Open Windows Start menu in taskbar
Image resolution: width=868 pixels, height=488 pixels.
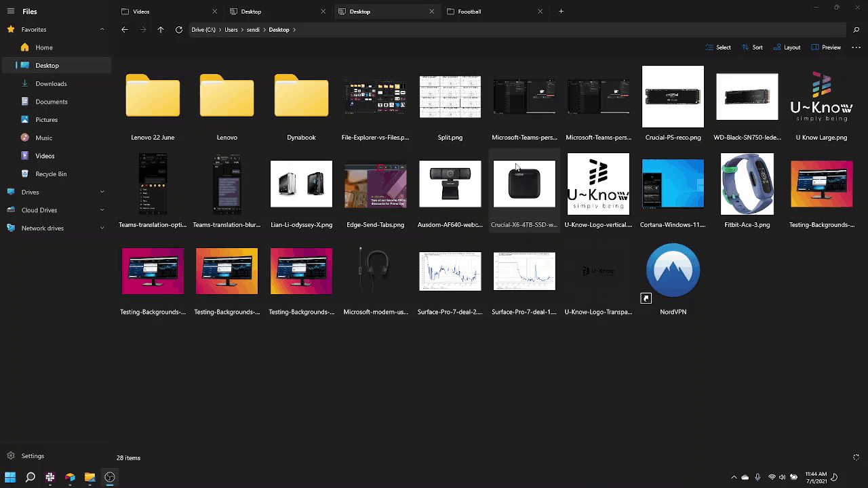tap(10, 477)
